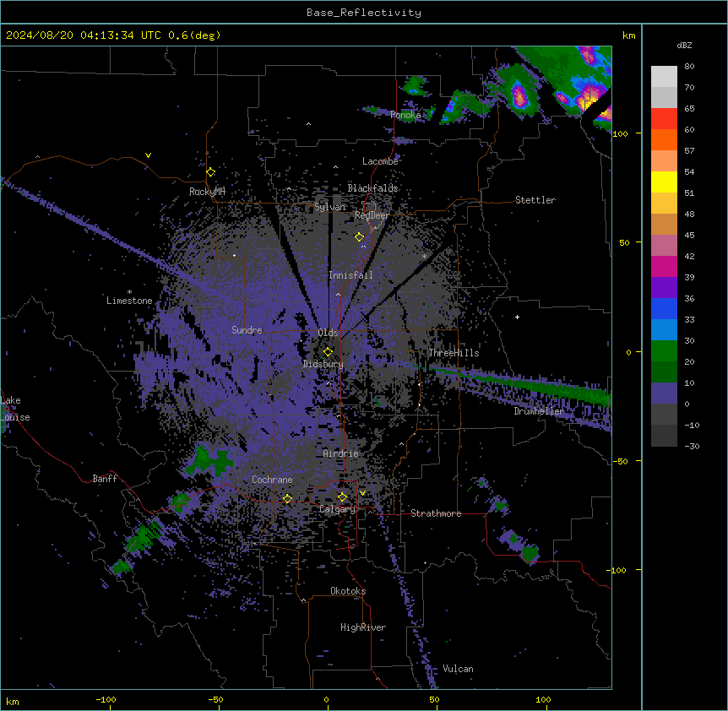Click the white plus marker south of Stettler

(x=517, y=317)
